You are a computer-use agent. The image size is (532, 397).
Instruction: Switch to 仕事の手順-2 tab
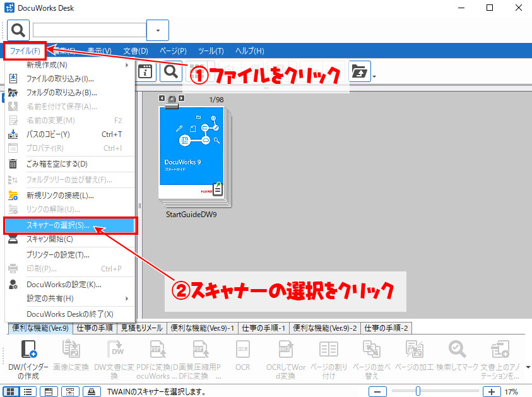[386, 328]
